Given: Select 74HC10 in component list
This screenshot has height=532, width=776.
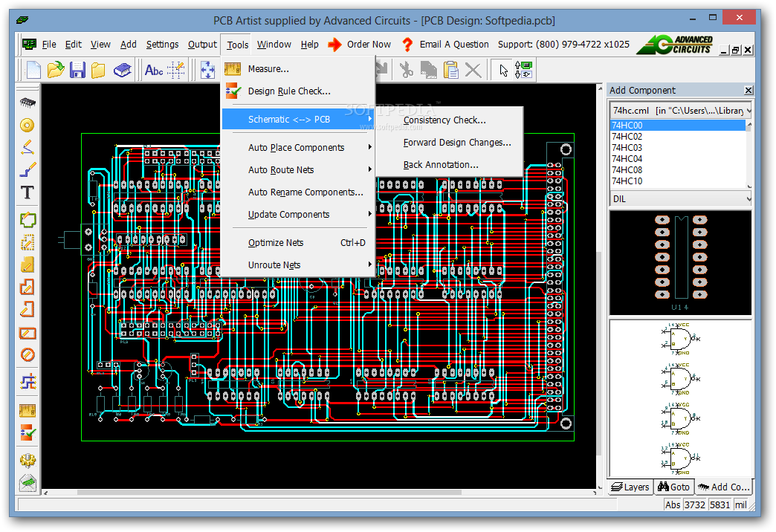Looking at the screenshot, I should (677, 181).
